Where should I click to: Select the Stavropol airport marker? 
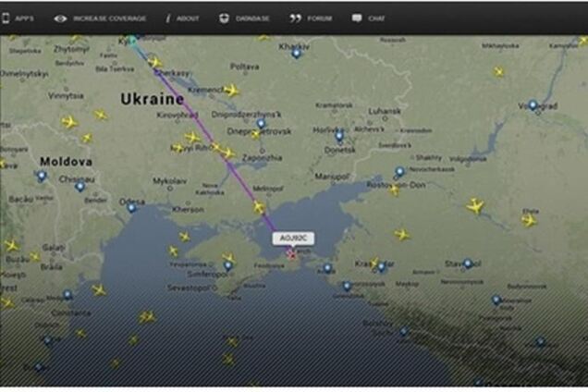click(x=467, y=263)
